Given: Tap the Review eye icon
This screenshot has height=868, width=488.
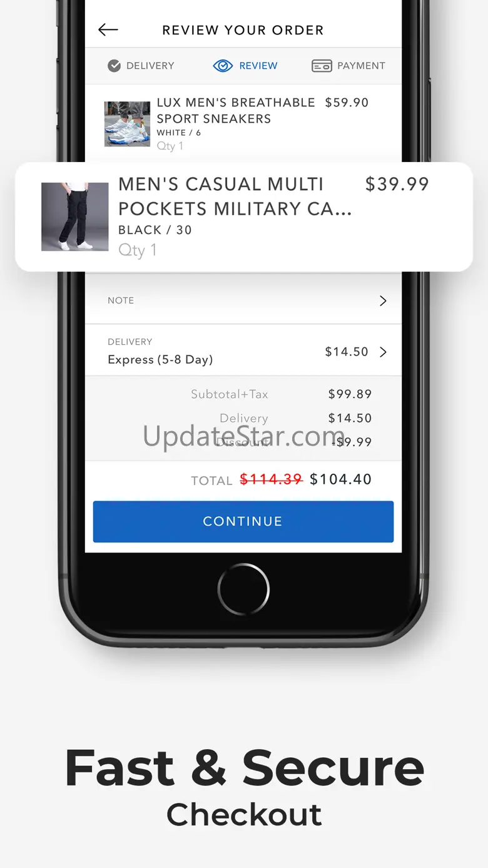Looking at the screenshot, I should (223, 66).
